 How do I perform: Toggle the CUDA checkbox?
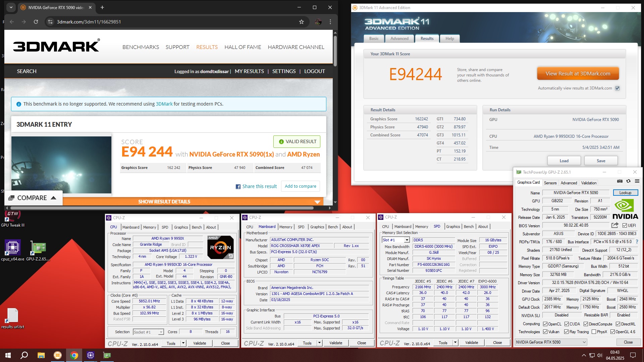pyautogui.click(x=567, y=324)
